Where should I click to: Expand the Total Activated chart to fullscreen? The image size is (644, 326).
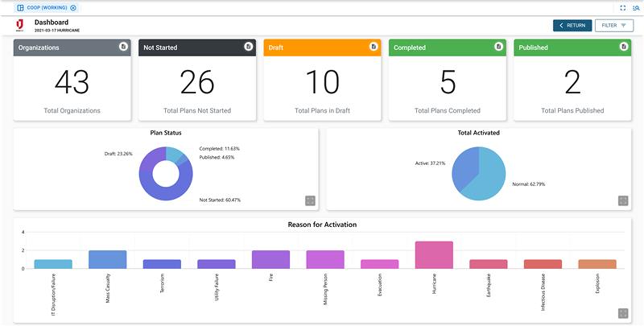point(623,201)
